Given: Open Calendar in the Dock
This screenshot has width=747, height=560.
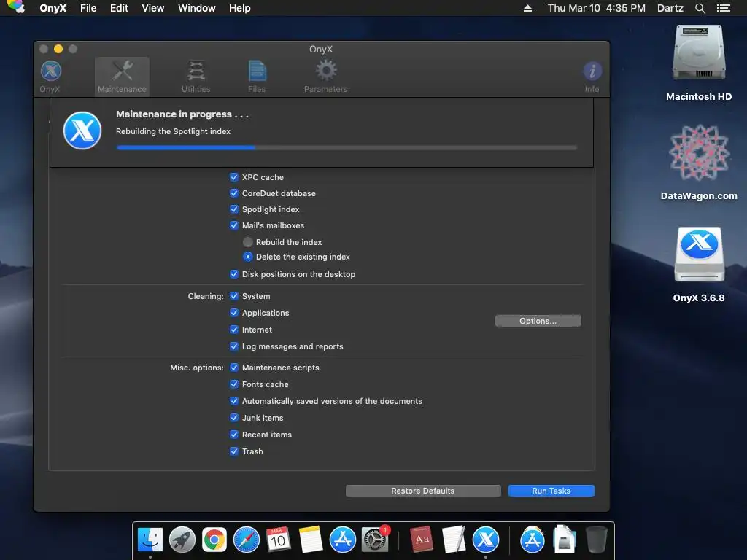Looking at the screenshot, I should [278, 540].
